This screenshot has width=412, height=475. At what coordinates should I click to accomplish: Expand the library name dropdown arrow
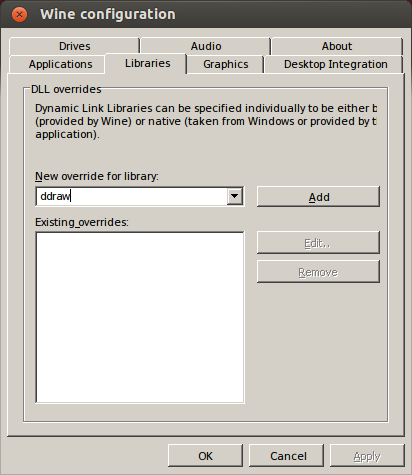tap(235, 196)
